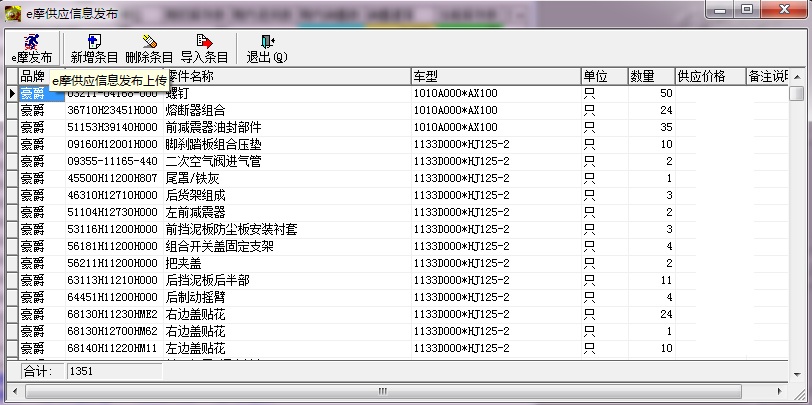Select part name 后制动摇臂
The width and height of the screenshot is (812, 405).
pos(196,297)
